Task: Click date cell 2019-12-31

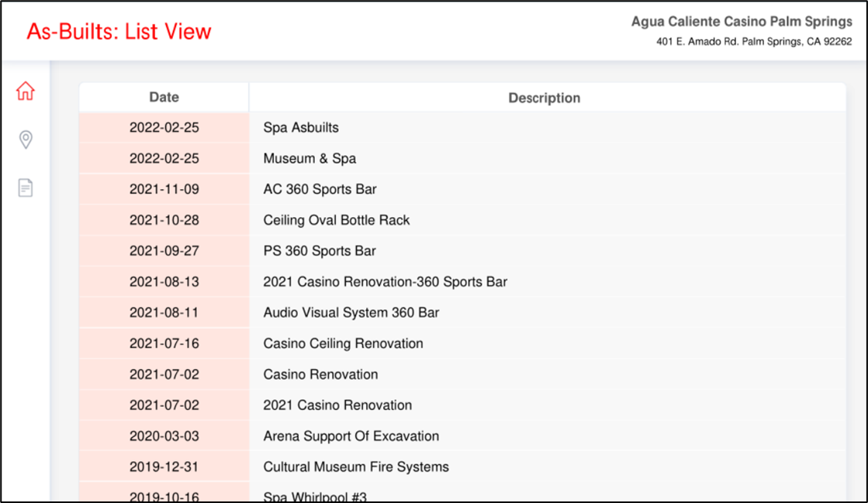Action: [x=164, y=467]
